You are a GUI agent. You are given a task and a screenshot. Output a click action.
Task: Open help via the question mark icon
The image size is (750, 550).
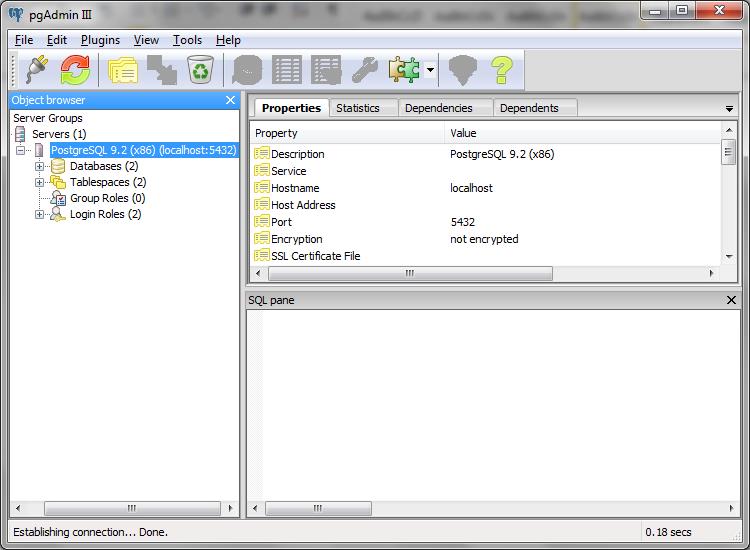[501, 70]
